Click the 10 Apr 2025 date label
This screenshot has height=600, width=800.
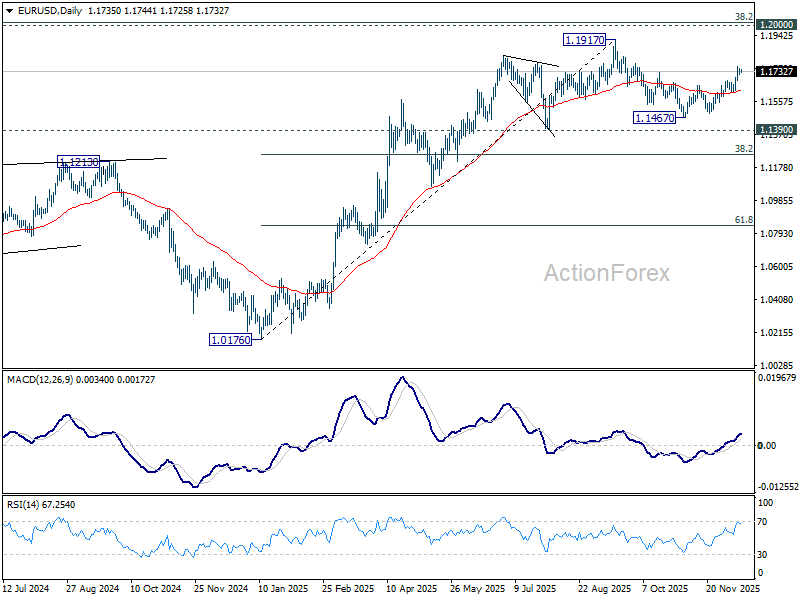(412, 589)
